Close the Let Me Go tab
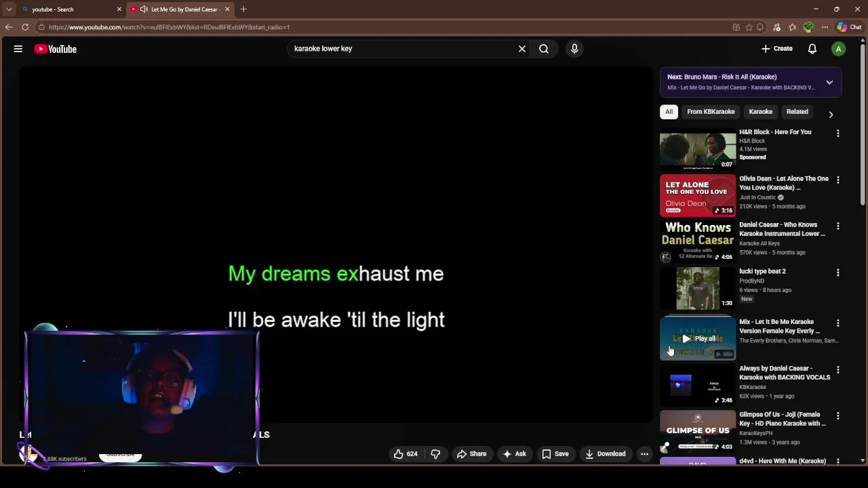 [227, 9]
